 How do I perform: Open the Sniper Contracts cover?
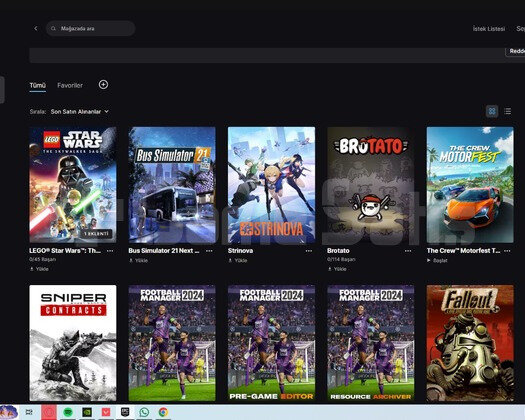[73, 343]
